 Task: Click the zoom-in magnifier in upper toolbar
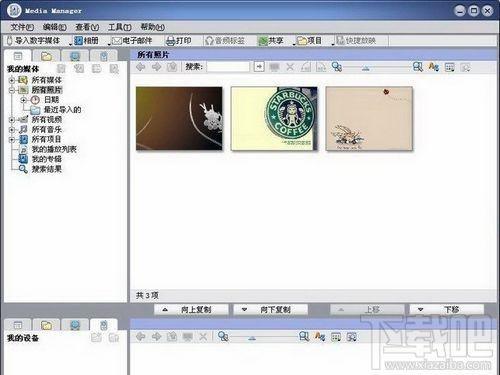coord(418,67)
